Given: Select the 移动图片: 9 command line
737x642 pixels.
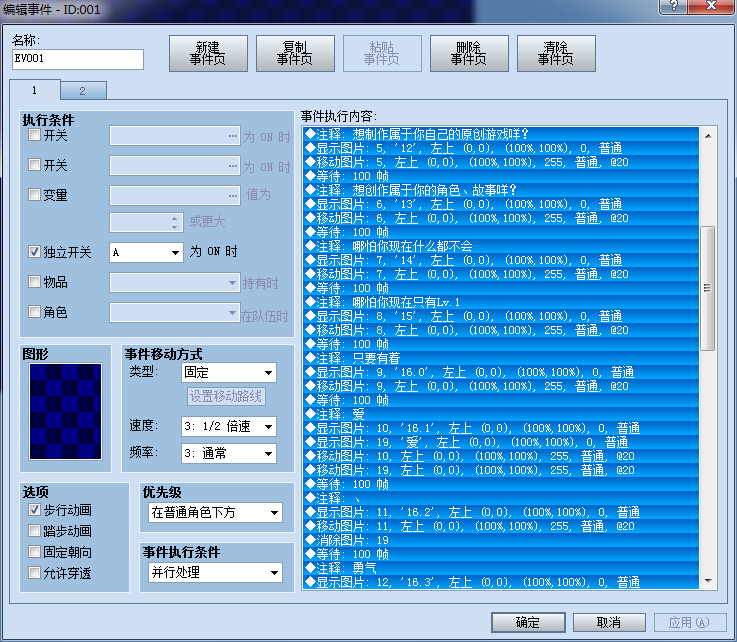Looking at the screenshot, I should click(501, 386).
